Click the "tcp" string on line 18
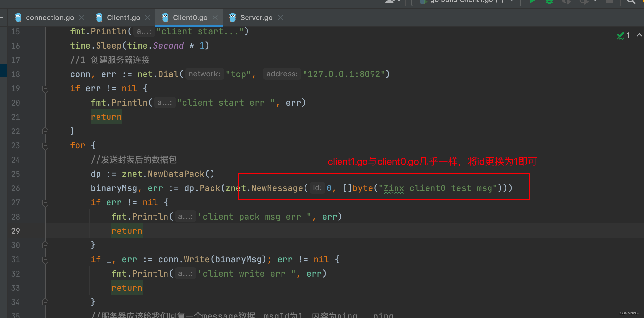 pyautogui.click(x=238, y=74)
